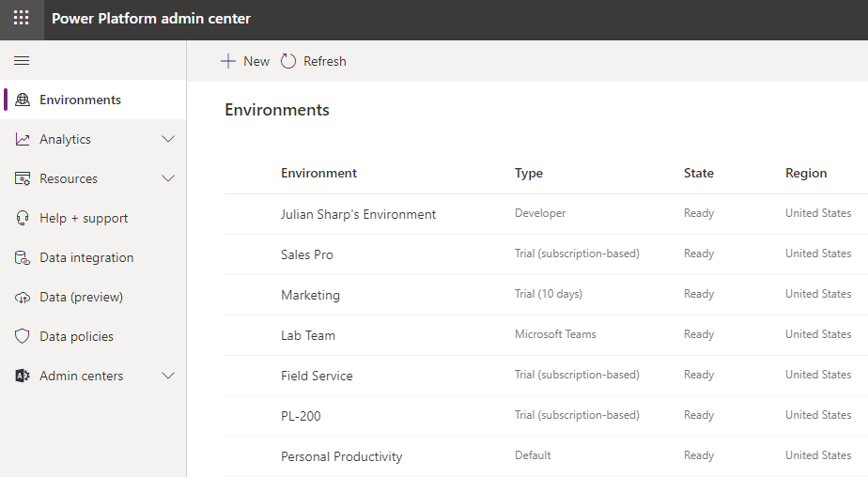Image resolution: width=868 pixels, height=477 pixels.
Task: Go to Data (preview)
Action: 93,297
